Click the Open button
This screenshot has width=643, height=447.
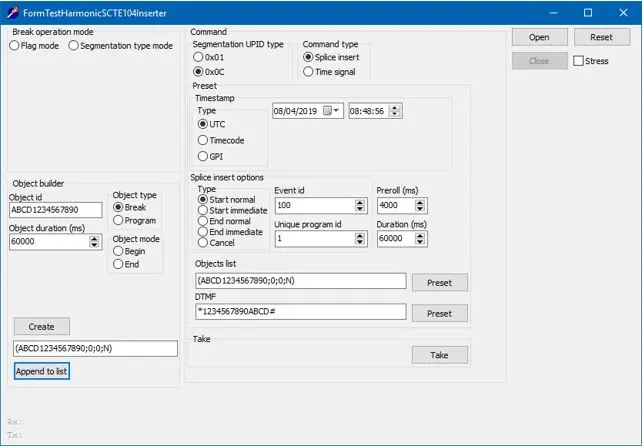539,37
